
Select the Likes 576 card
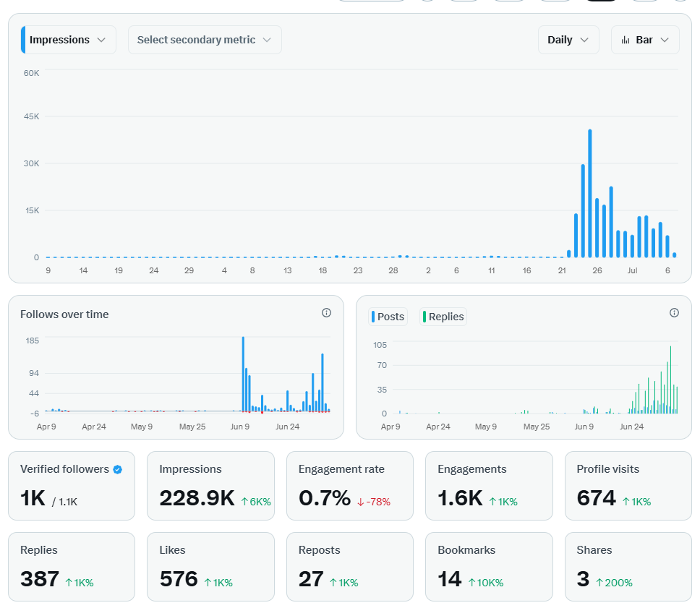click(210, 567)
